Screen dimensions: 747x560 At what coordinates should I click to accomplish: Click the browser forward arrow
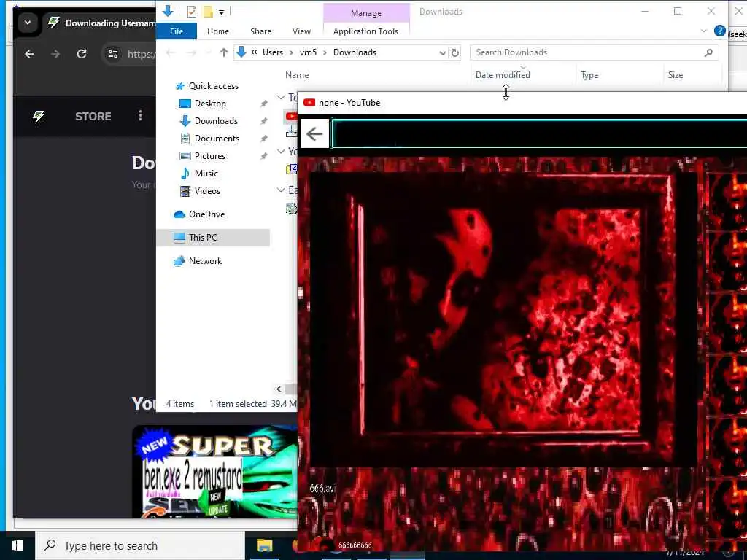[55, 54]
